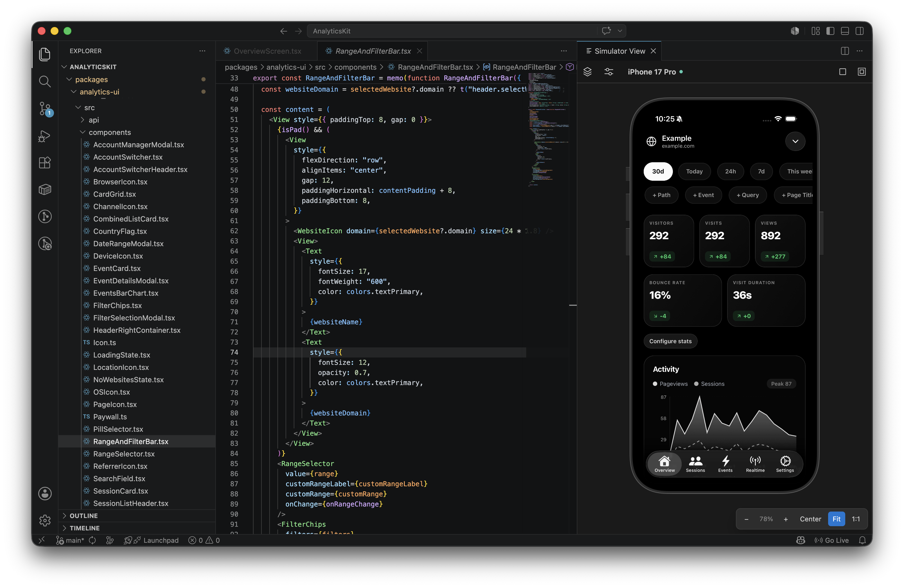Click the Copilot status icon in status bar

pyautogui.click(x=800, y=540)
